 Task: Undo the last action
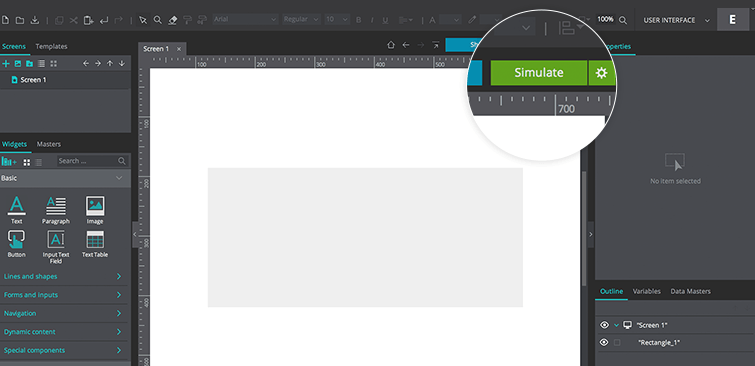(104, 20)
